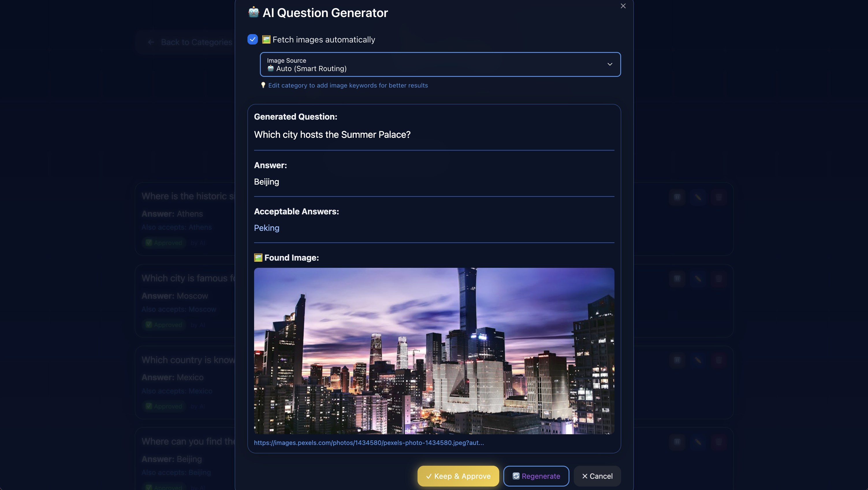The image size is (868, 490).
Task: Select the Auto (Smart Routing) option text
Action: tap(311, 69)
